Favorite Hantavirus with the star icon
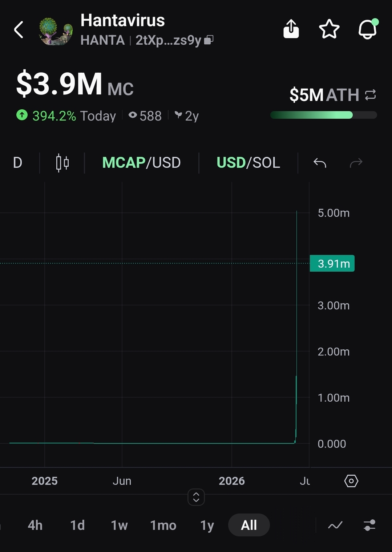 (x=329, y=29)
